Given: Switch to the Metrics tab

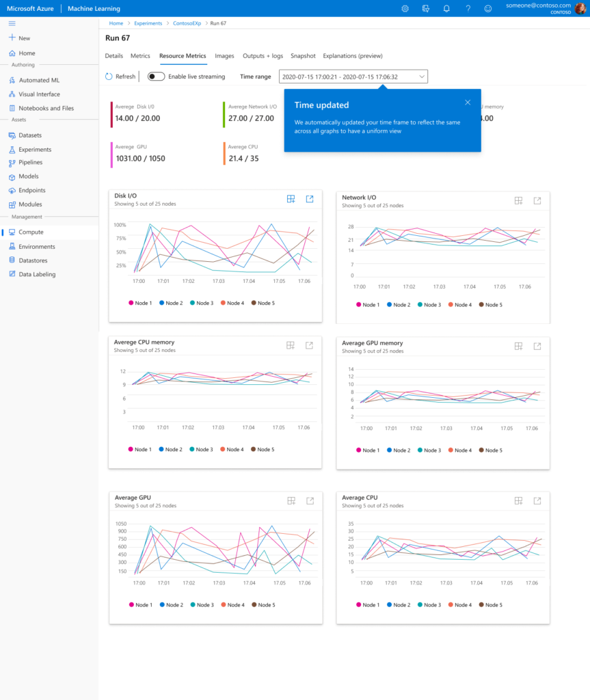Looking at the screenshot, I should coord(140,56).
